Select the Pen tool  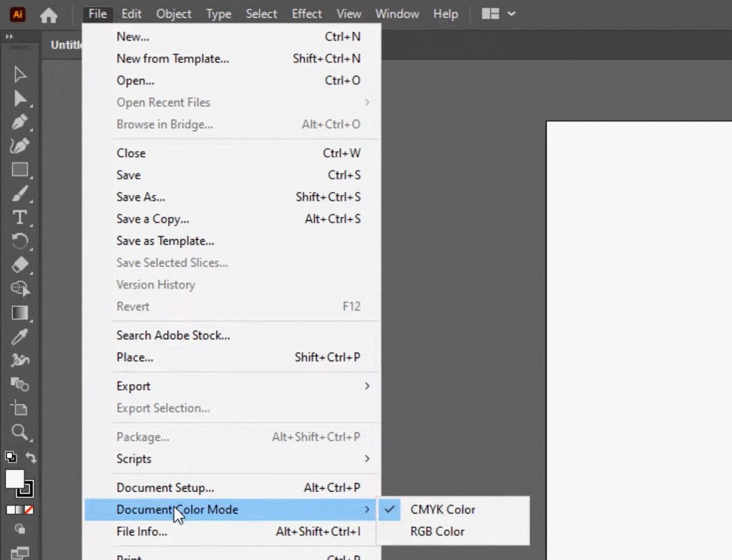click(x=20, y=122)
